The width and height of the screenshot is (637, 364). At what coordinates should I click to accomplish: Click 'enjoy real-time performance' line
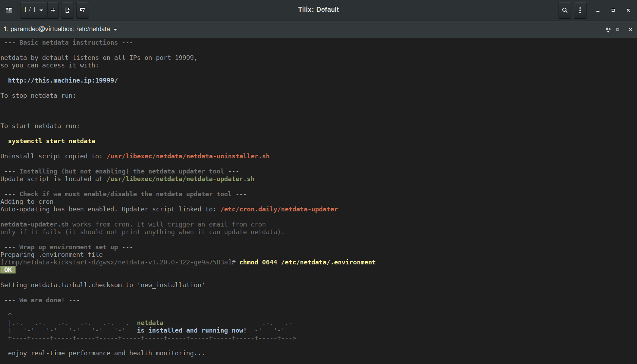click(107, 353)
